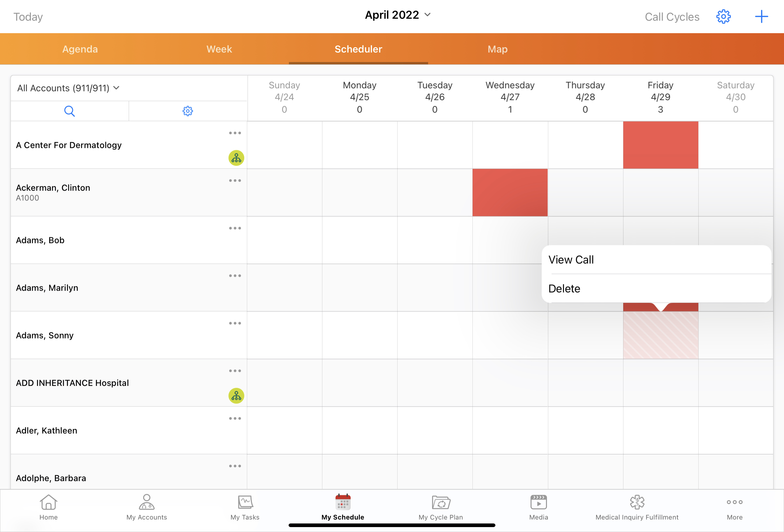Expand the April 2022 month picker
Image resolution: width=784 pixels, height=532 pixels.
tap(398, 15)
